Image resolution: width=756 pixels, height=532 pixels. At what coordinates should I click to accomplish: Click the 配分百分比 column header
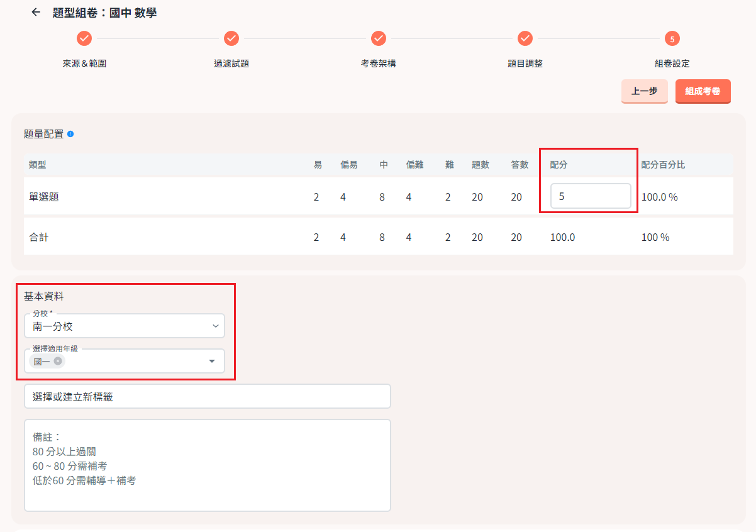[663, 165]
